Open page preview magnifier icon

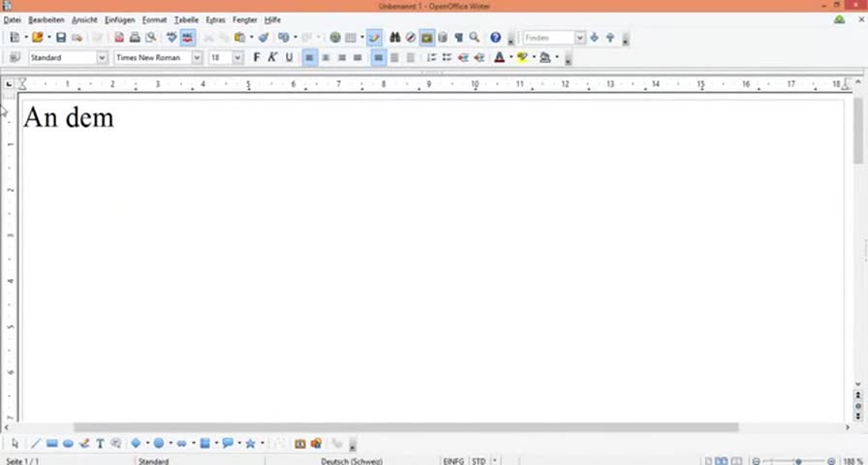(x=150, y=38)
